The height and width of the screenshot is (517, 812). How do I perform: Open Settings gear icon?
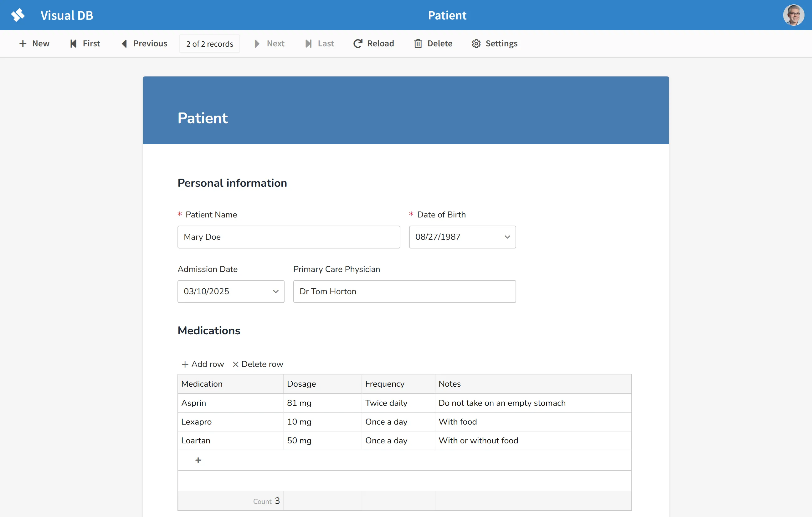[x=476, y=44]
